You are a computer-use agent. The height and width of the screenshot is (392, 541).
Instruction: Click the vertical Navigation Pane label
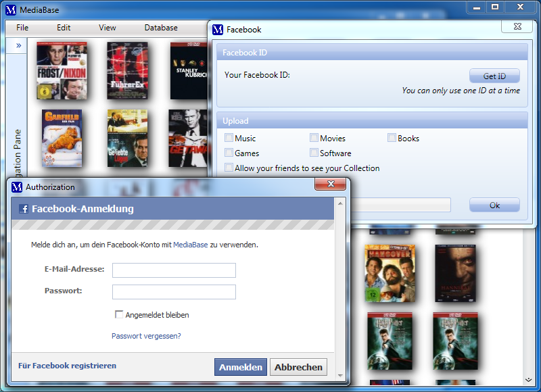[17, 153]
